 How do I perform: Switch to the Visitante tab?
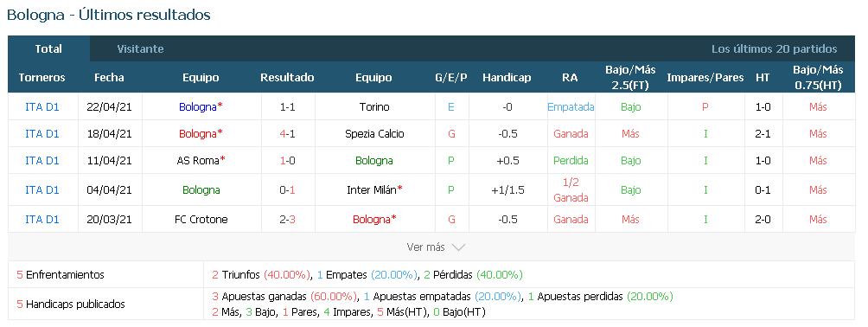[140, 48]
